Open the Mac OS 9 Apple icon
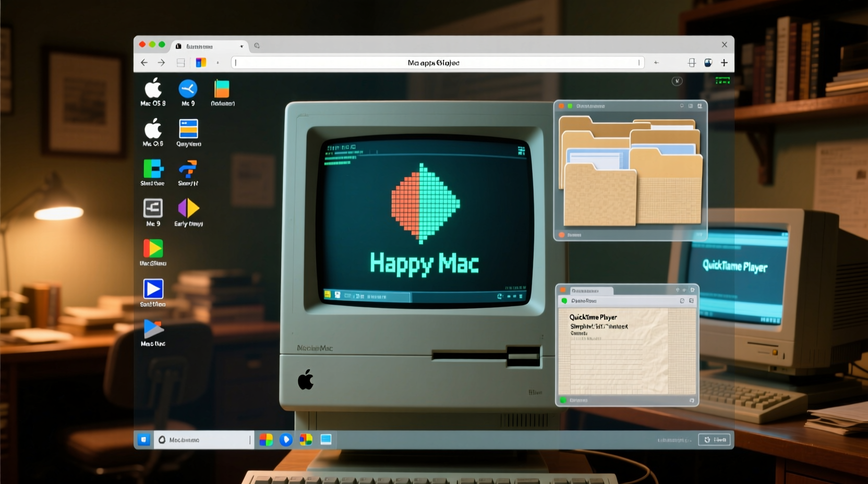The height and width of the screenshot is (484, 868). 153,88
